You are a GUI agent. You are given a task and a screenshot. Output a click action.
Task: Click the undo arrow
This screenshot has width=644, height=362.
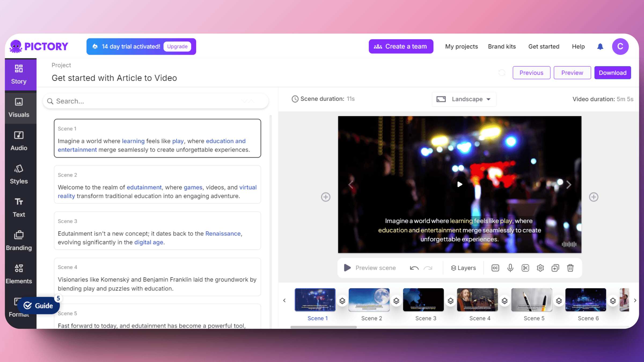[x=414, y=268]
